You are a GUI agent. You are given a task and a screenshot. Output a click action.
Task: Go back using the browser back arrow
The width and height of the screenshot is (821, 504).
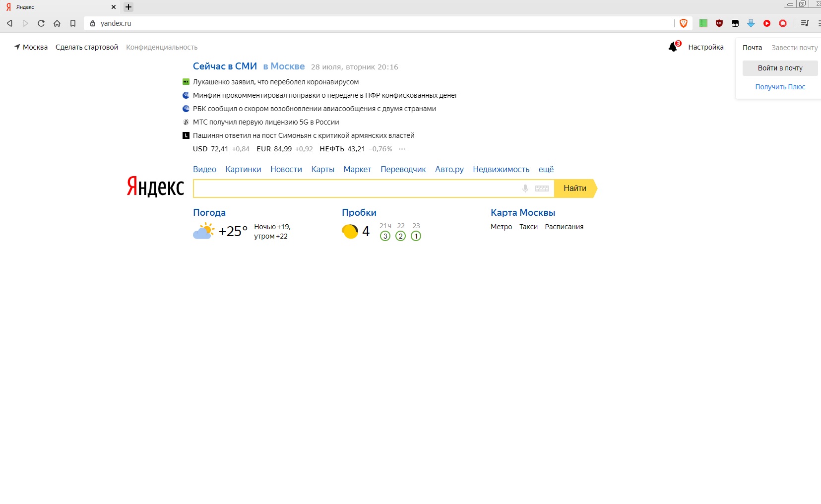point(9,23)
